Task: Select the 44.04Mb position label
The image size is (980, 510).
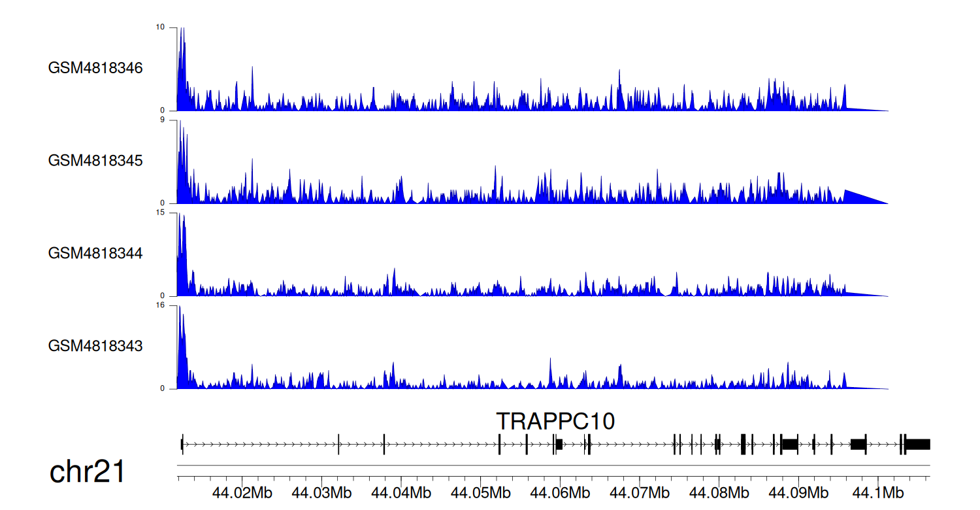Action: coord(400,492)
